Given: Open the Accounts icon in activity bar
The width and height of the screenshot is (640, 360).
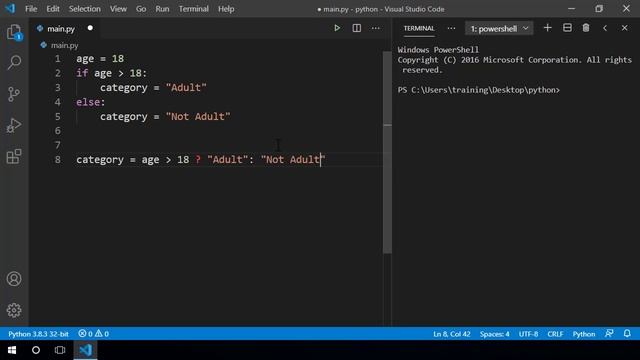Looking at the screenshot, I should (x=14, y=279).
